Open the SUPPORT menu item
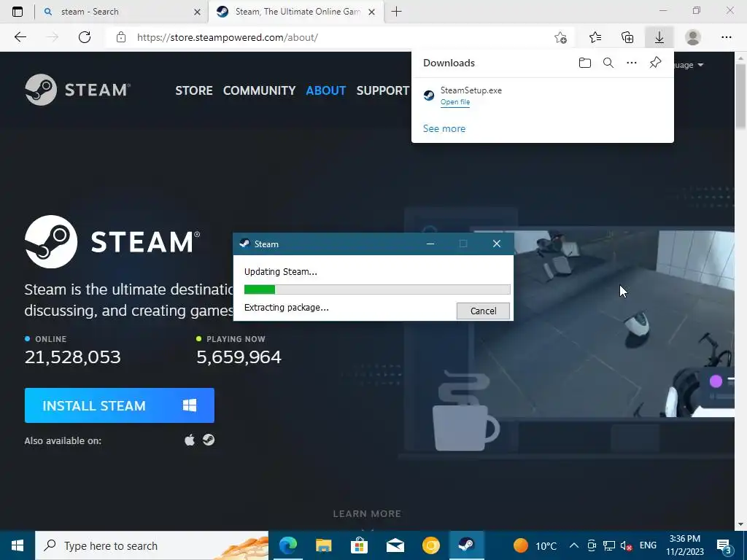Screen dimensions: 747x560 382,90
